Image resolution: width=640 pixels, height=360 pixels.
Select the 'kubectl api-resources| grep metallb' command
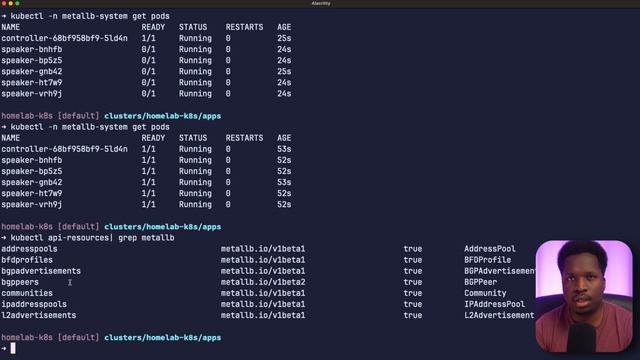point(92,238)
